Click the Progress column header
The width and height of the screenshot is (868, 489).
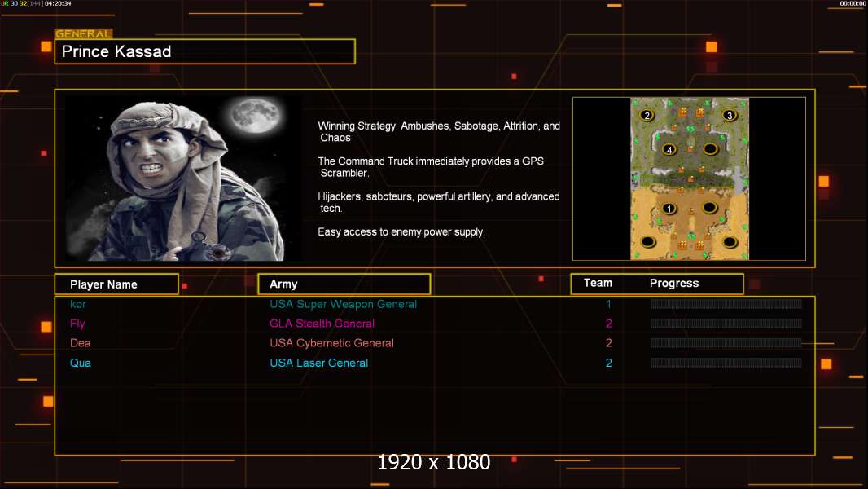pyautogui.click(x=674, y=283)
